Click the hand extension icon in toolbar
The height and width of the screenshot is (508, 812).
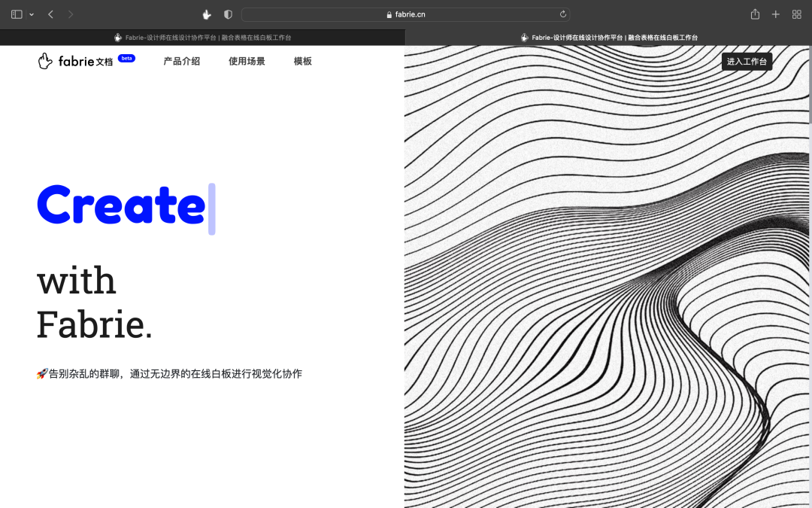pyautogui.click(x=207, y=14)
